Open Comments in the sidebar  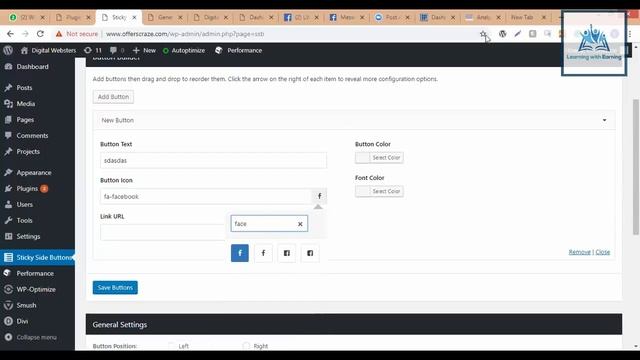click(x=32, y=136)
